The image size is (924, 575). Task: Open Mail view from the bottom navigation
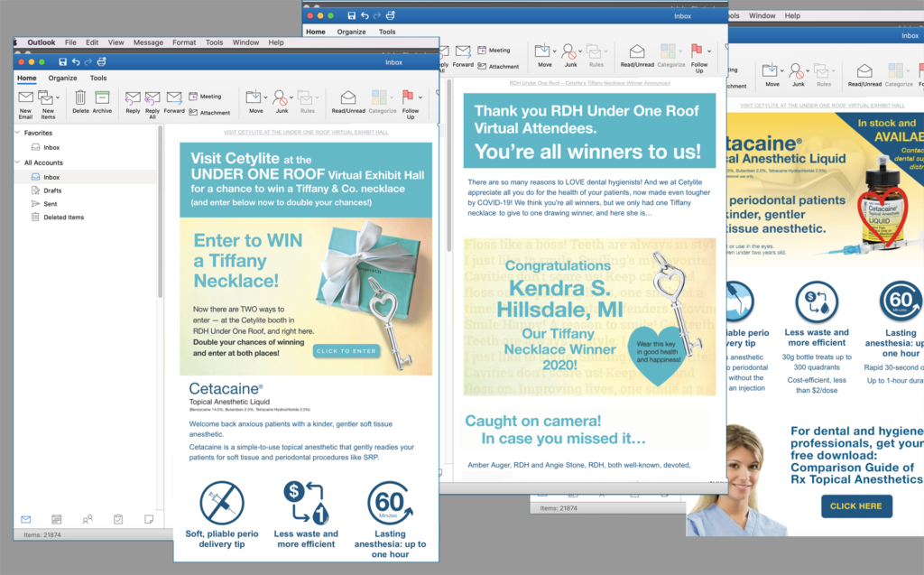point(26,519)
